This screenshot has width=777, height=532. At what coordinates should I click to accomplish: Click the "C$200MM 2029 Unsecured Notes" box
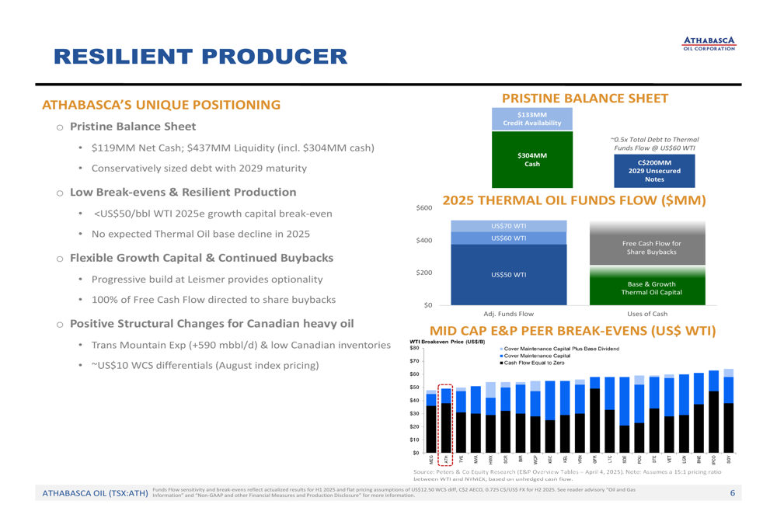click(x=654, y=171)
